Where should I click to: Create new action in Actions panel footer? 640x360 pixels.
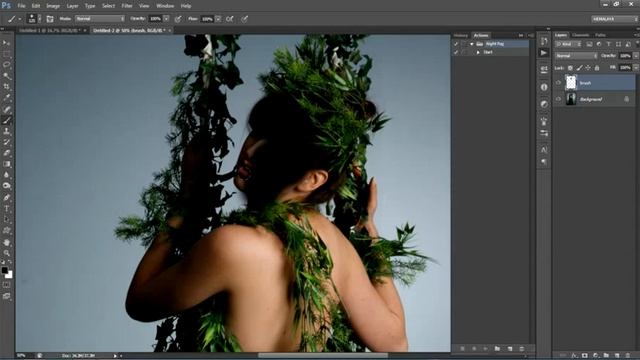click(x=509, y=349)
